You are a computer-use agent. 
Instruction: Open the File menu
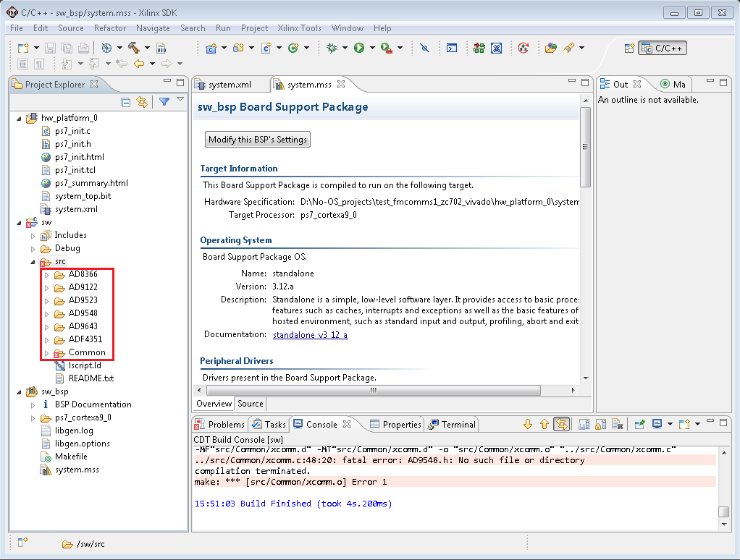(17, 28)
